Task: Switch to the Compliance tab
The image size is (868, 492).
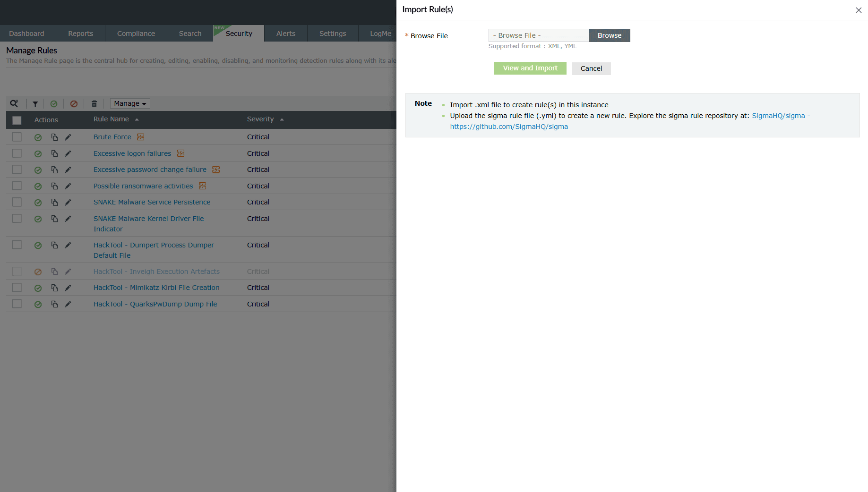Action: tap(136, 33)
